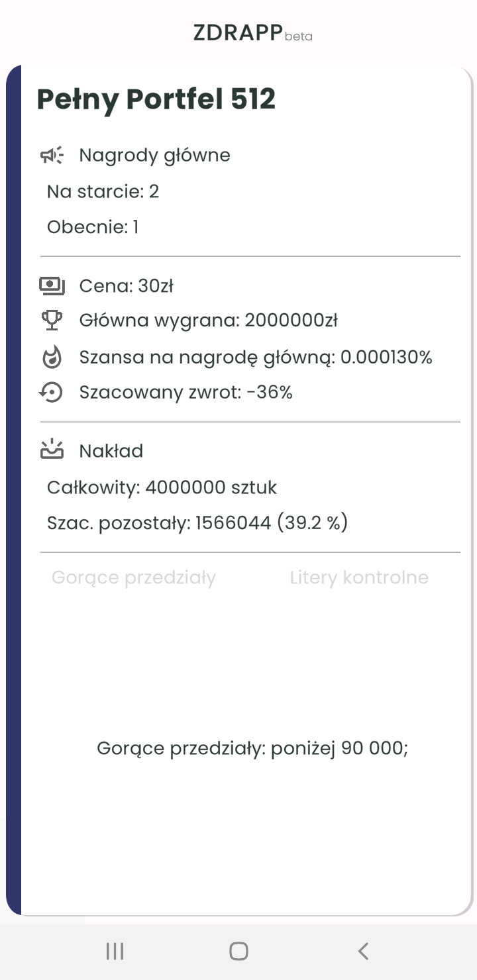Tap the tray icon beside Nakład

[x=52, y=450]
